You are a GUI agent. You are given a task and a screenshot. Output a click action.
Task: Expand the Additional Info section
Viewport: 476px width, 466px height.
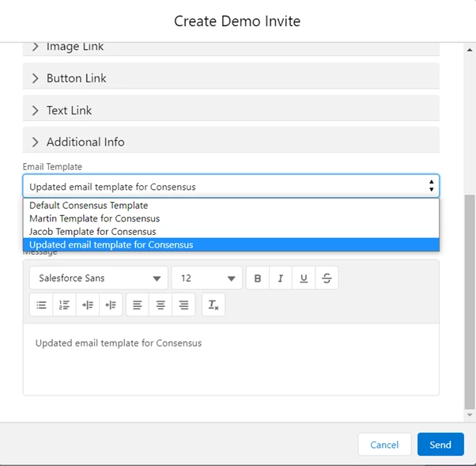pyautogui.click(x=85, y=142)
